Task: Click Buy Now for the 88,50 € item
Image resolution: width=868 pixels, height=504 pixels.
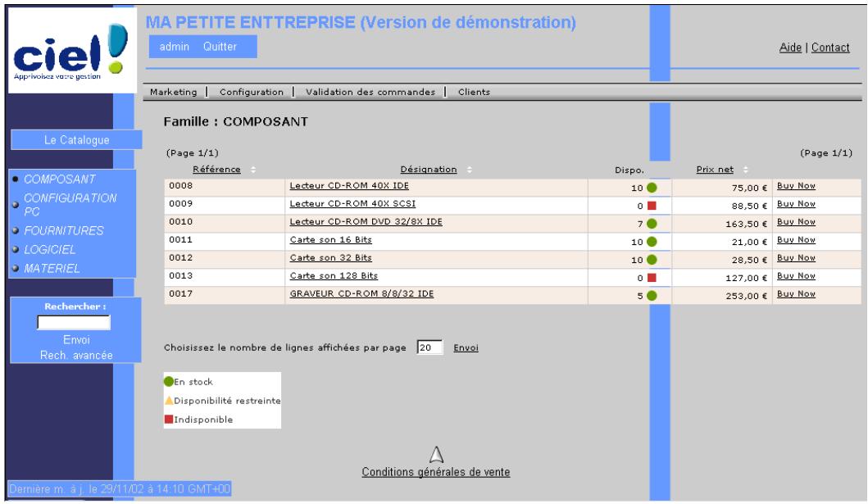Action: (x=796, y=203)
